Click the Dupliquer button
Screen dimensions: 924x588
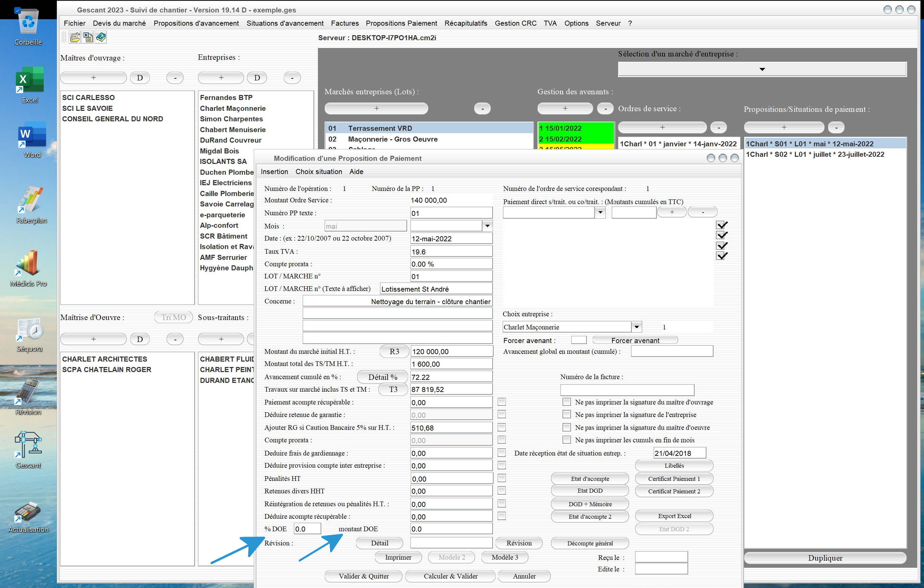coord(825,558)
